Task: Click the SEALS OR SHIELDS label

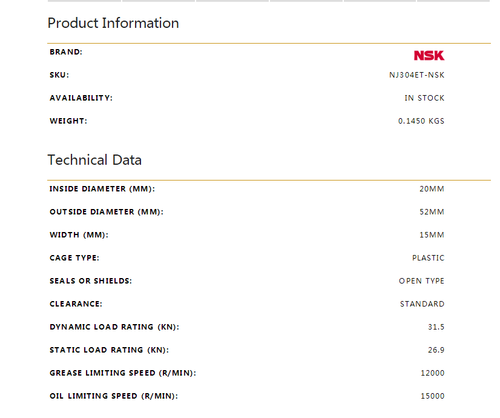Action: point(91,281)
